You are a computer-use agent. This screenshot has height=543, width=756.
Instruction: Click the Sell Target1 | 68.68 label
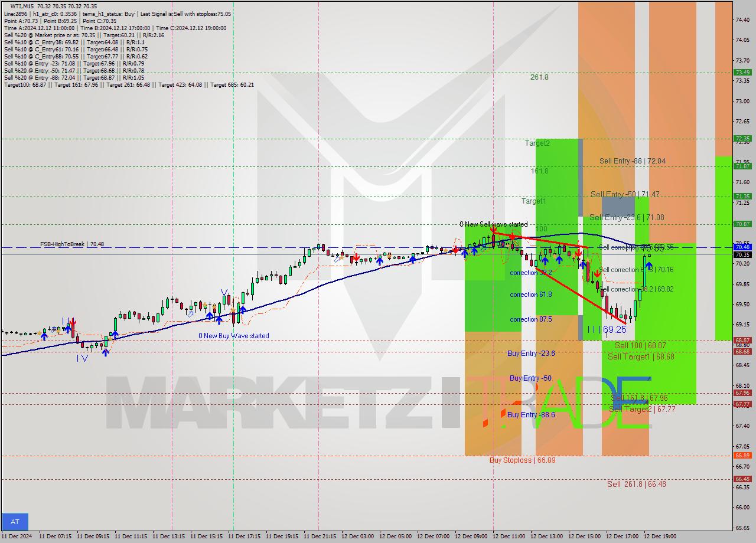(x=641, y=356)
